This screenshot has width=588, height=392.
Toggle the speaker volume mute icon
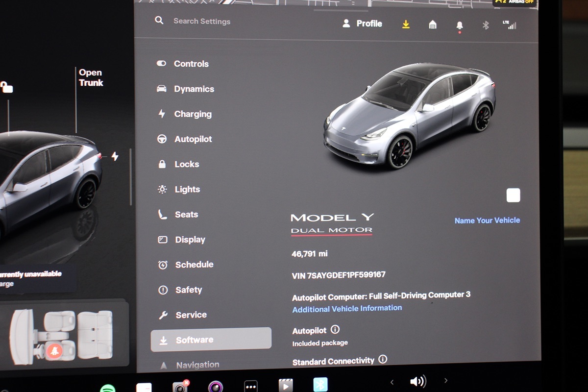[418, 381]
